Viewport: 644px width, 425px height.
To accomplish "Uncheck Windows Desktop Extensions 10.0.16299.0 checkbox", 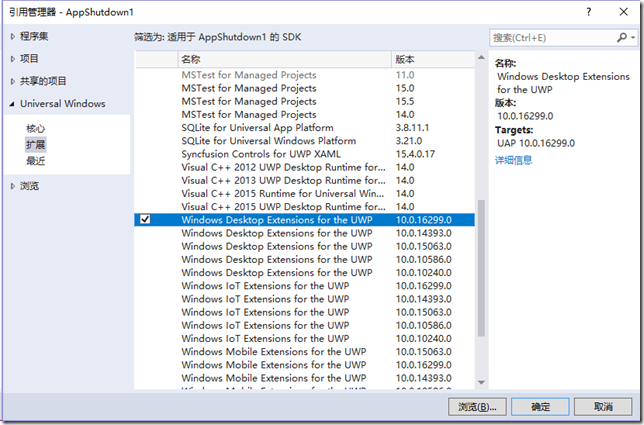I will tap(145, 219).
